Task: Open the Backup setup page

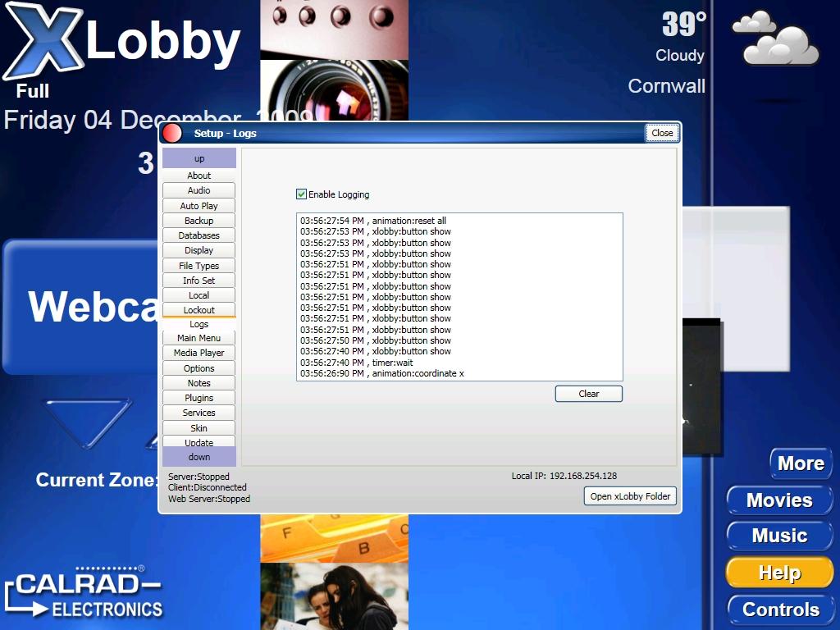Action: pos(199,220)
